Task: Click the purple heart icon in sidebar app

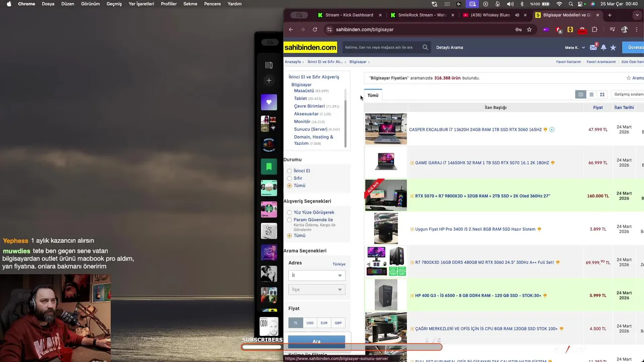Action: (269, 102)
